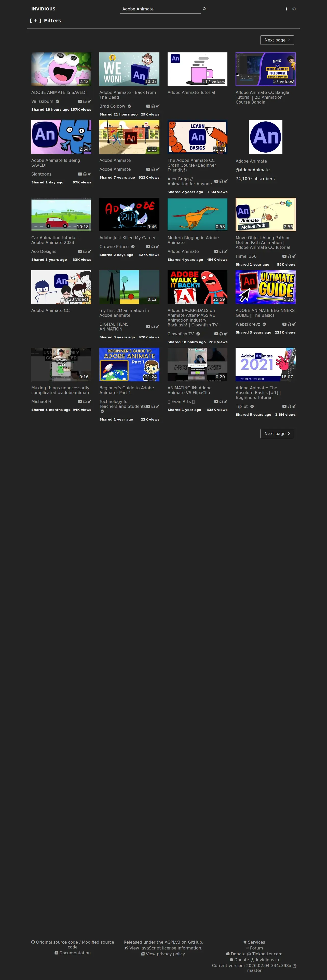Click YouTube icon on Modern Rigging video row

point(216,251)
